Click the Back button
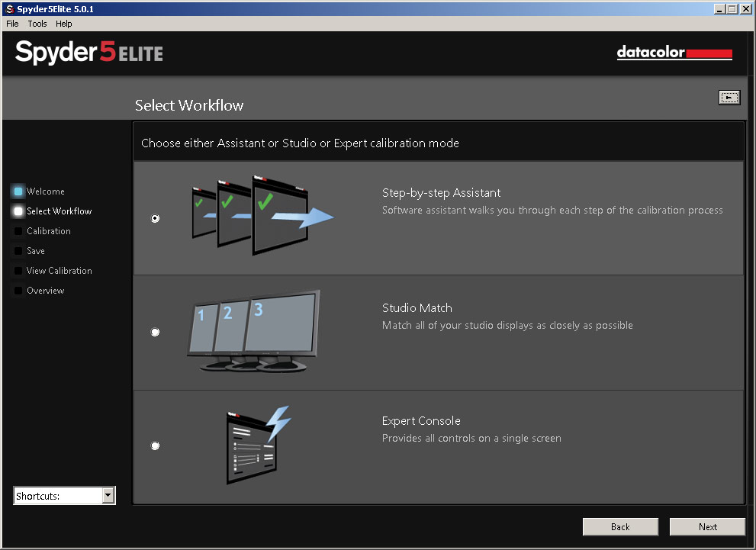 point(620,527)
